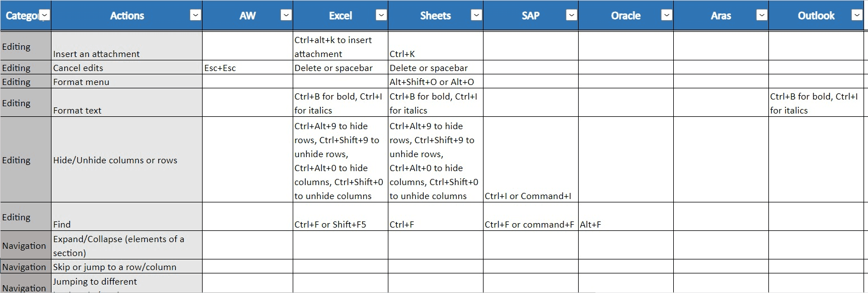Open the Actions column filter dropdown
This screenshot has height=293, width=868.
click(x=195, y=16)
